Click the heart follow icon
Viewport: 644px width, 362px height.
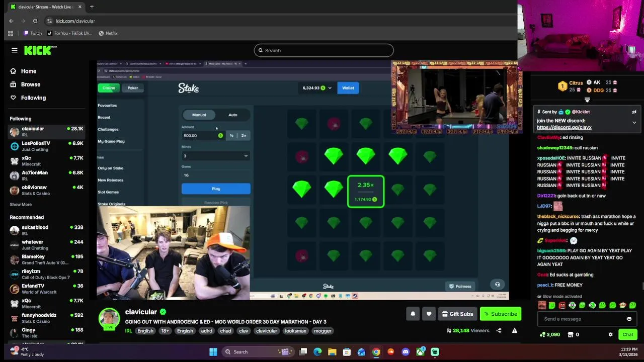coord(429,314)
